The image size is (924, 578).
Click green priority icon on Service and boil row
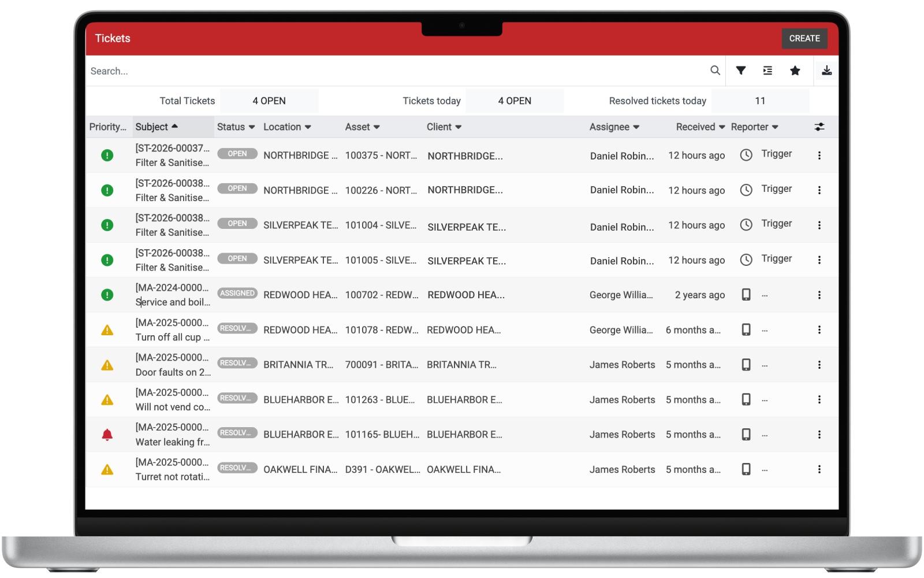point(107,295)
